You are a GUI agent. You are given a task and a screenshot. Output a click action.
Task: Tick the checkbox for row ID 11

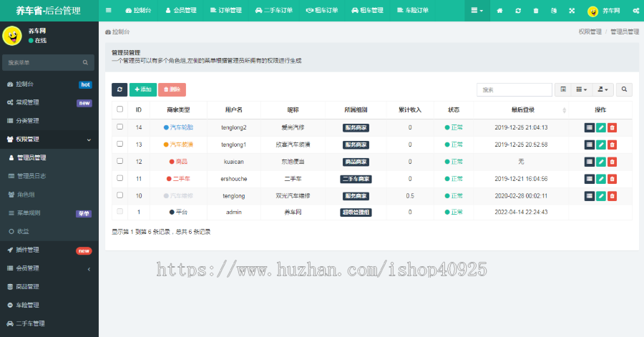tap(120, 178)
